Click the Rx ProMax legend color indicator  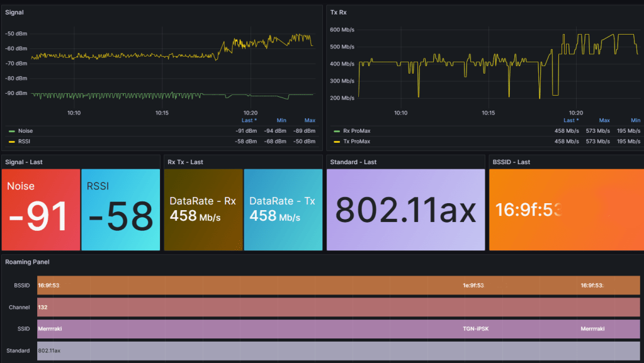(x=336, y=131)
